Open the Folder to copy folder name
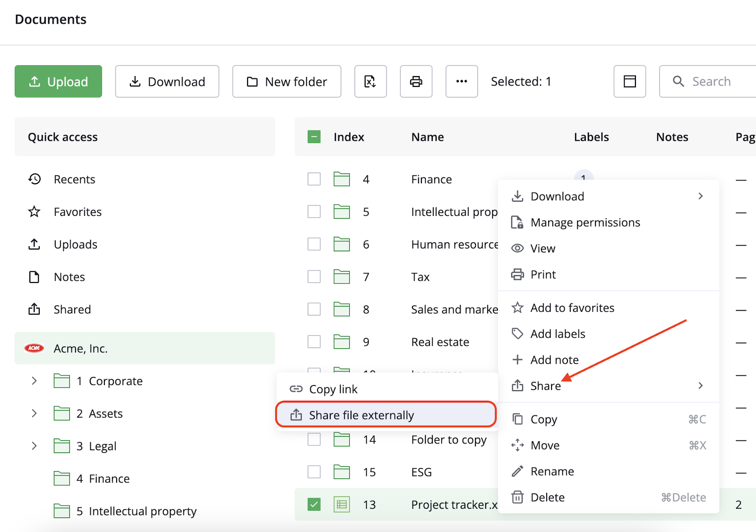The image size is (756, 532). (449, 440)
